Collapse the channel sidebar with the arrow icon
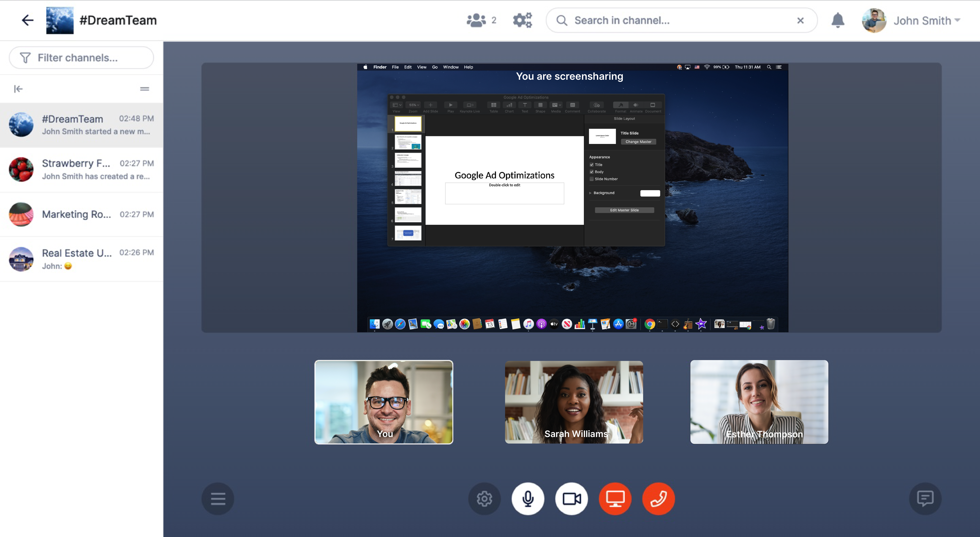980x537 pixels. pos(18,89)
